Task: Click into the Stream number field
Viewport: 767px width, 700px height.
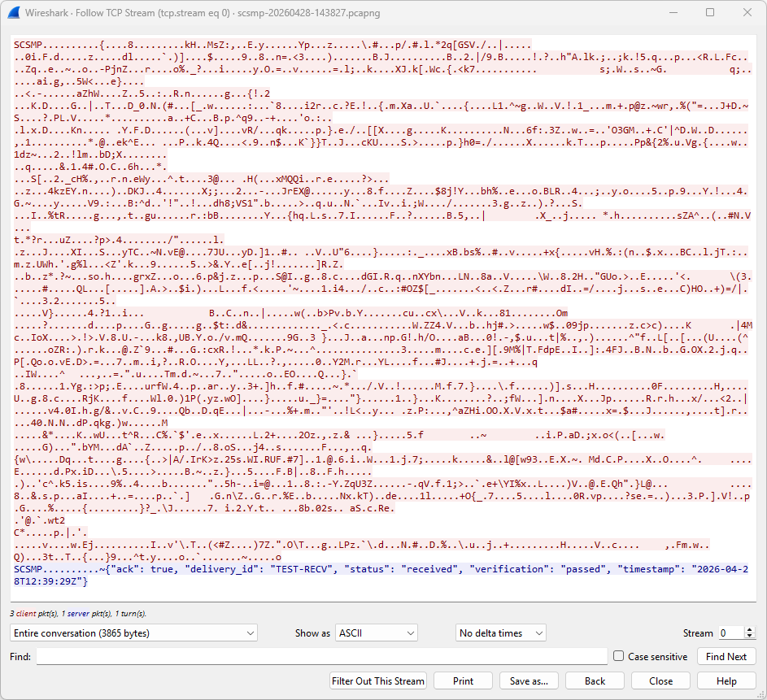Action: pos(731,633)
